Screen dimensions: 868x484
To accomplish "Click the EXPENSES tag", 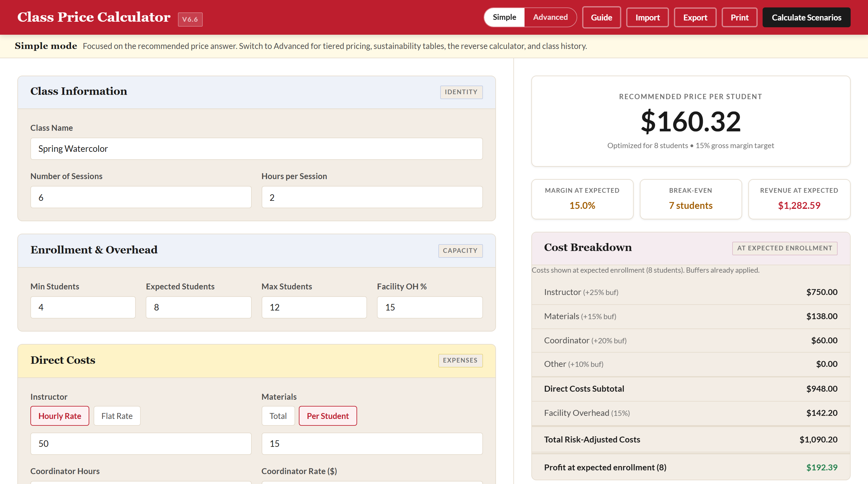I will (460, 360).
